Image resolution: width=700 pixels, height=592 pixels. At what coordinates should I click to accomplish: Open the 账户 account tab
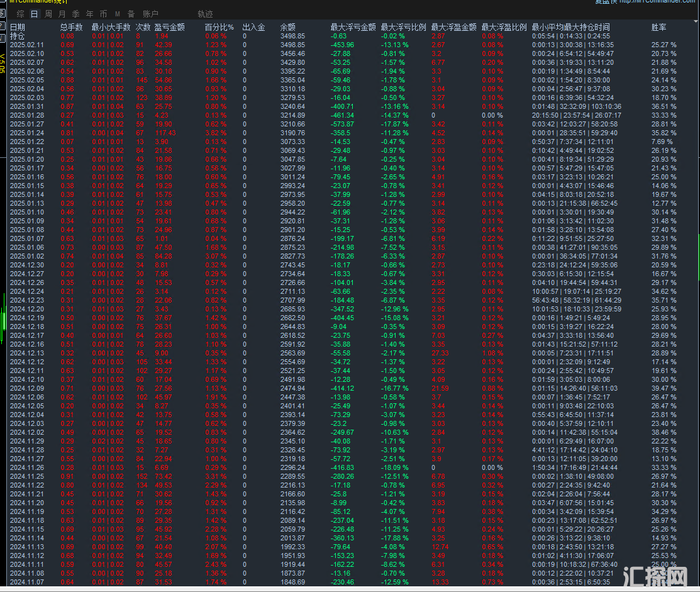150,14
